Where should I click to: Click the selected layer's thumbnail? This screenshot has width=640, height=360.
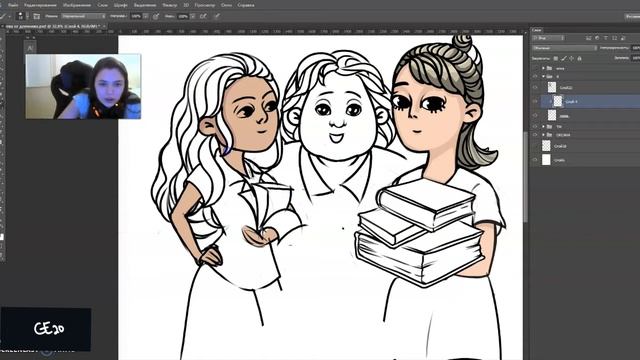click(x=558, y=101)
